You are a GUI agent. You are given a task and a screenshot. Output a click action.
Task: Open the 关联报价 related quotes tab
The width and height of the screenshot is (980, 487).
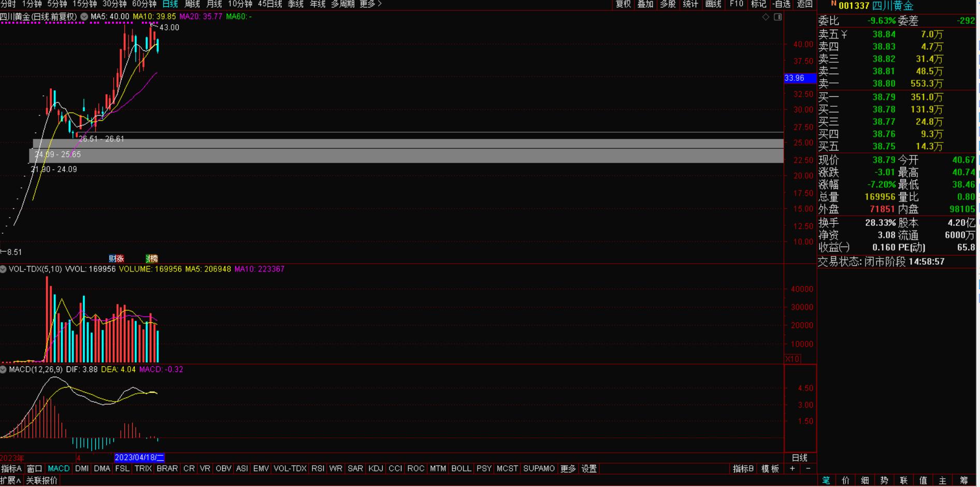point(42,480)
